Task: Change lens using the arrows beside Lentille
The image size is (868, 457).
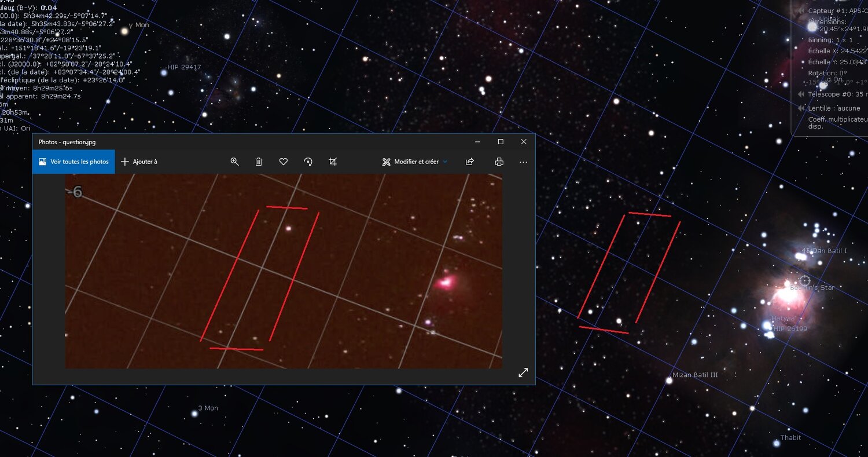Action: tap(800, 108)
